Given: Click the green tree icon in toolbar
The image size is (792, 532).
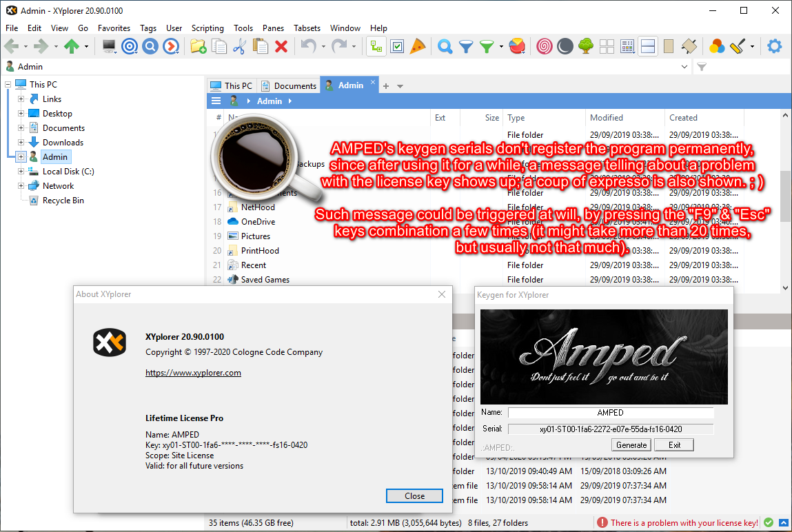Looking at the screenshot, I should (x=585, y=46).
